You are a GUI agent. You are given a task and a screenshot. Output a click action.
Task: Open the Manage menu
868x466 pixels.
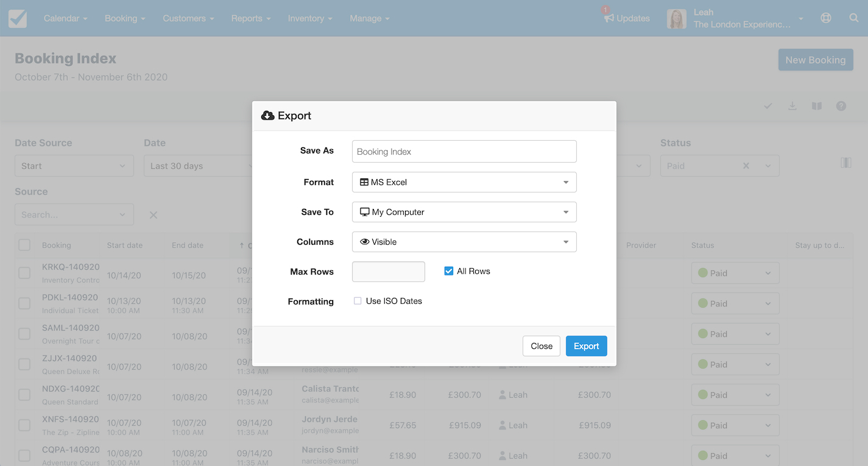point(369,18)
